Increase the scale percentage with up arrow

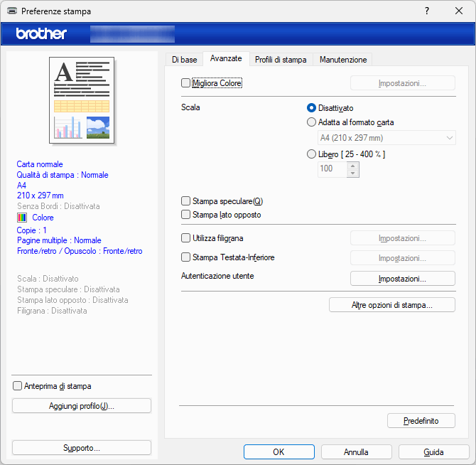coord(352,165)
